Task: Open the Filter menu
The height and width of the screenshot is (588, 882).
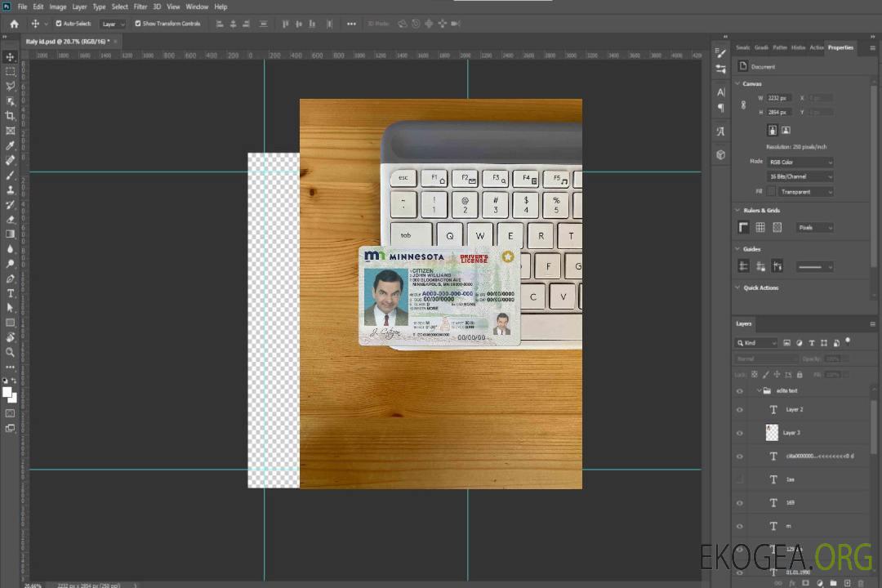Action: (140, 7)
